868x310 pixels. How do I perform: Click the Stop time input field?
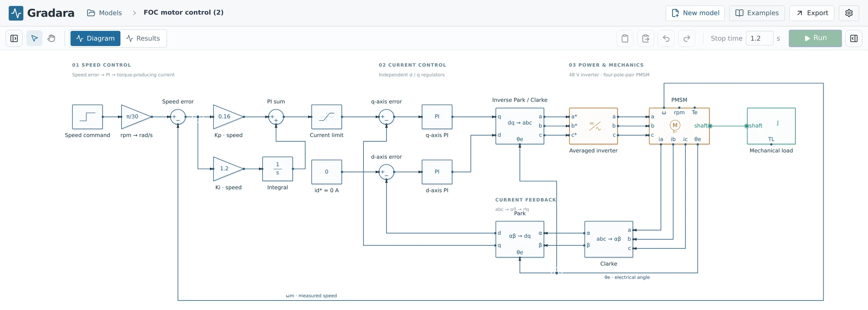click(x=759, y=38)
